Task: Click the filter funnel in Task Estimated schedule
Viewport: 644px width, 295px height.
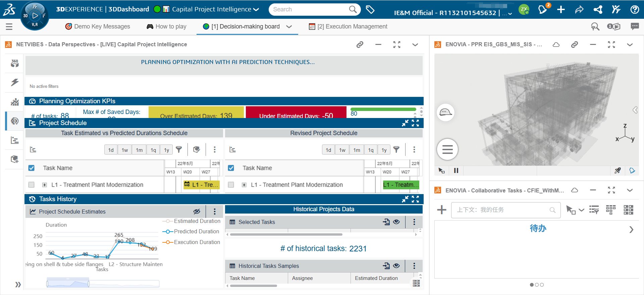Action: pyautogui.click(x=179, y=150)
